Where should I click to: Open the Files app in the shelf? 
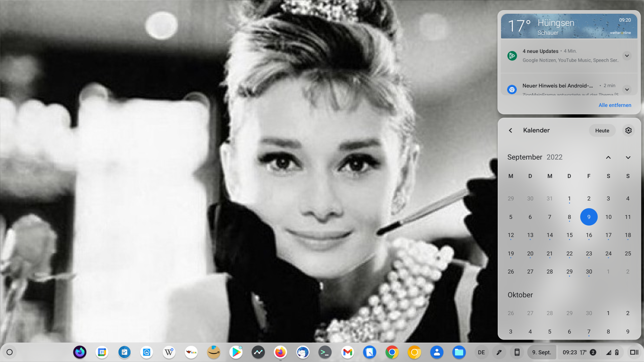tap(459, 352)
